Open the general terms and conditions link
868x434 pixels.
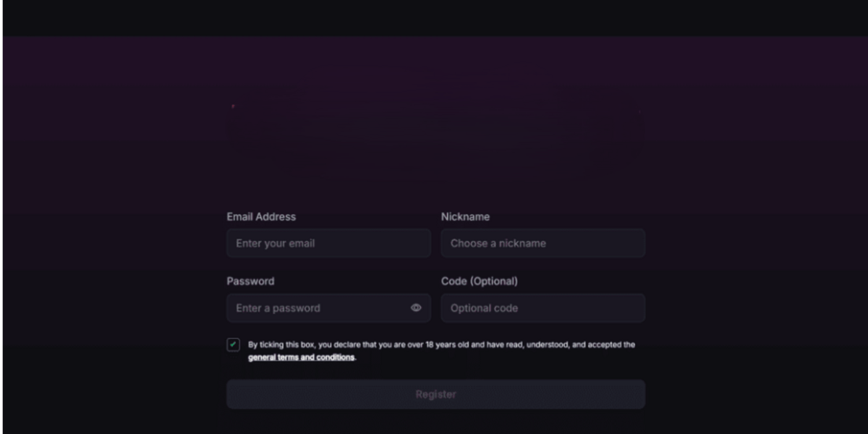[x=301, y=357]
